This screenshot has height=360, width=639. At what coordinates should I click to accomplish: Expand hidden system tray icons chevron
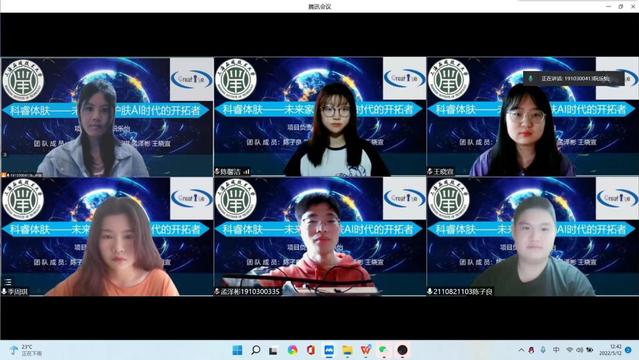521,350
